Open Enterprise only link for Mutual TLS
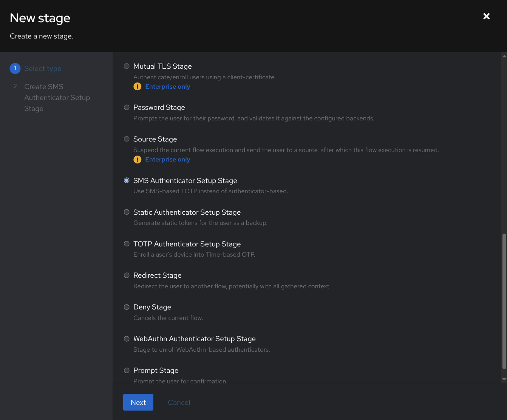Viewport: 507px width, 420px height. pyautogui.click(x=167, y=87)
